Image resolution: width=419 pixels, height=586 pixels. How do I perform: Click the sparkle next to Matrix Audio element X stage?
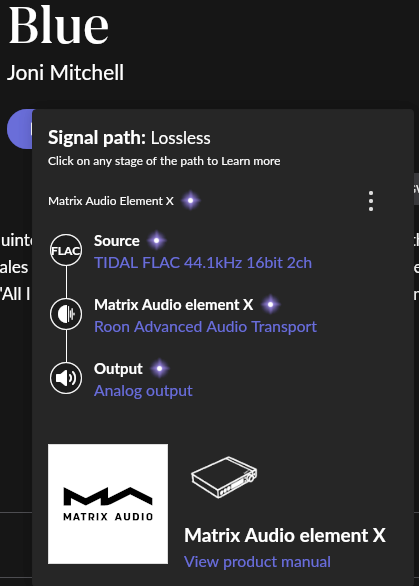tap(271, 305)
